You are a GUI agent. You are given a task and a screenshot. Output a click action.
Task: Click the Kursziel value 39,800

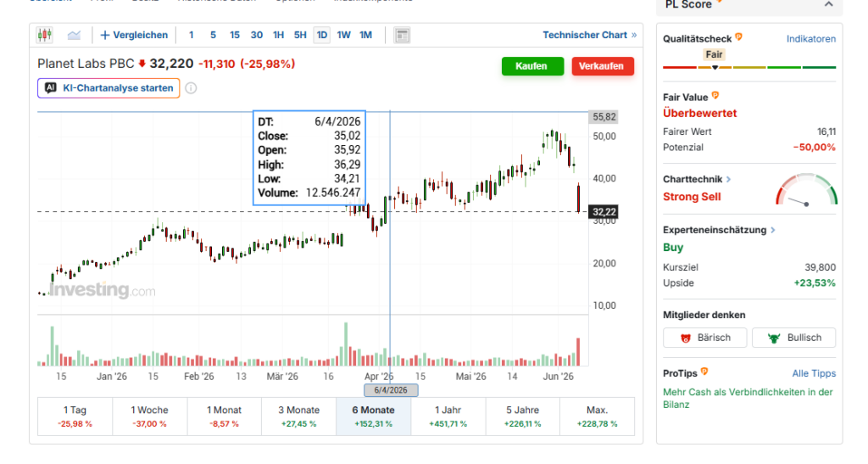pyautogui.click(x=820, y=267)
